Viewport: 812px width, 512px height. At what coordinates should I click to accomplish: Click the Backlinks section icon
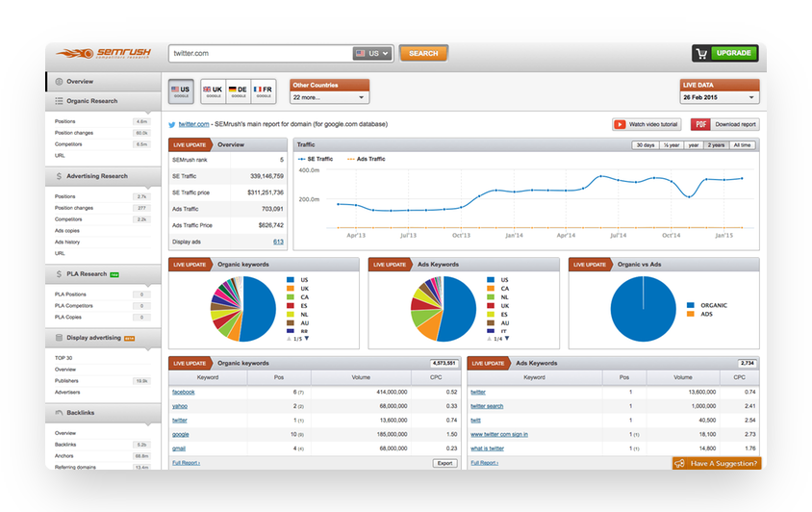59,413
